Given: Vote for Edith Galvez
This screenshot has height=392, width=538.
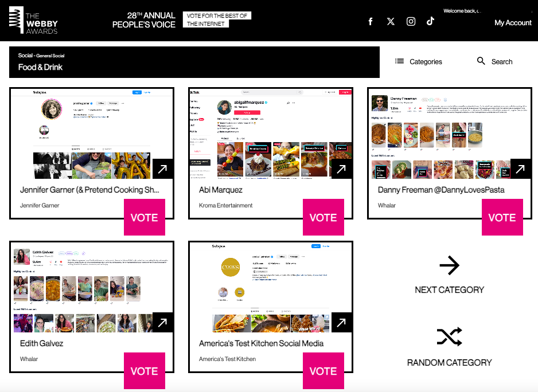Looking at the screenshot, I should [x=145, y=371].
